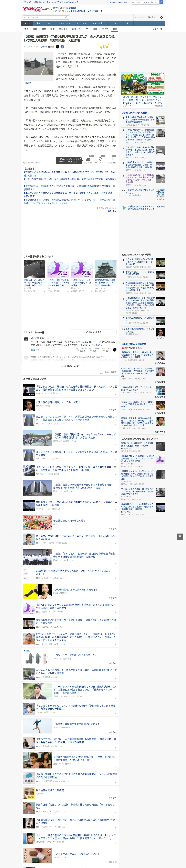Click the 記事に関する報告 report icon link

31,162
